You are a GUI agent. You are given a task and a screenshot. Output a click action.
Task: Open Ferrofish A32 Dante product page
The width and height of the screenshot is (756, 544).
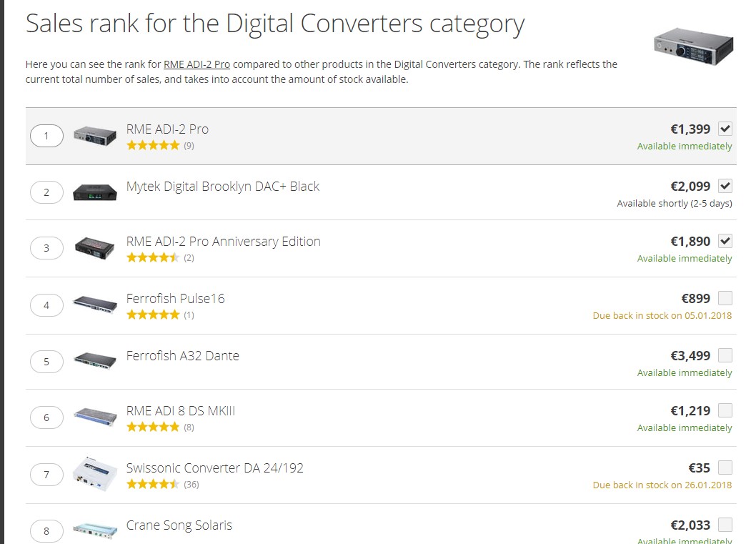click(x=183, y=356)
